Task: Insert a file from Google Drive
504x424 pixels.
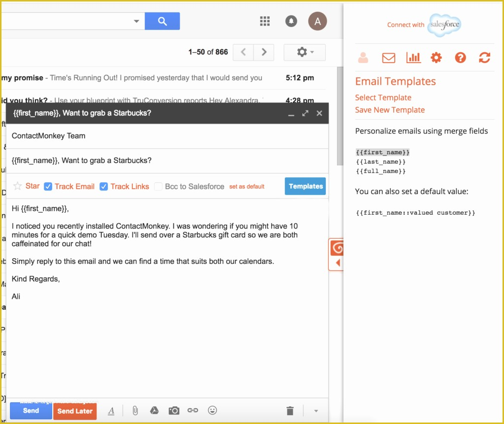Action: (154, 410)
